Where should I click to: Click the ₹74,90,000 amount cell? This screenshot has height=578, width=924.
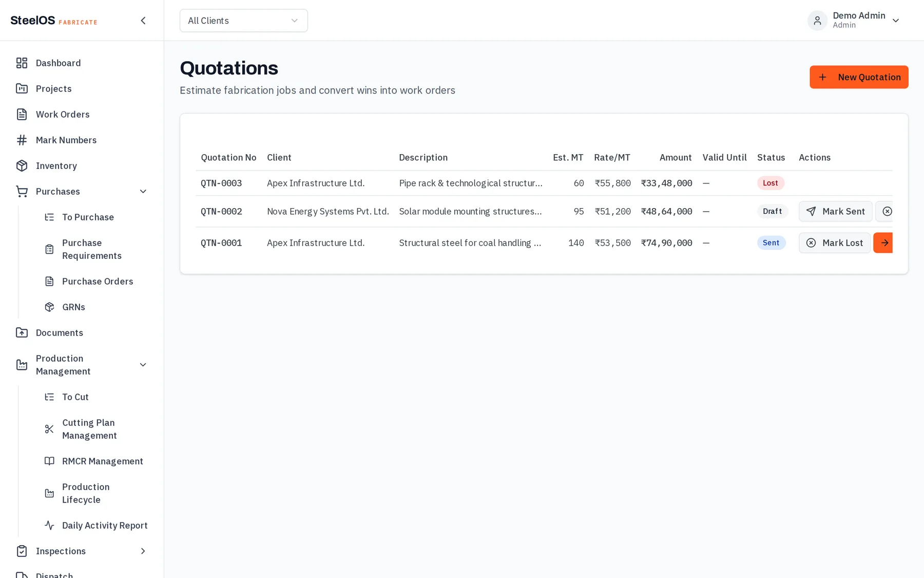(x=666, y=243)
